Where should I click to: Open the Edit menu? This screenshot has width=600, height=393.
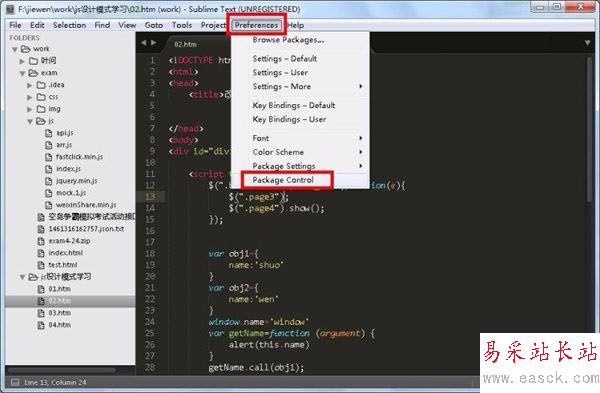37,25
